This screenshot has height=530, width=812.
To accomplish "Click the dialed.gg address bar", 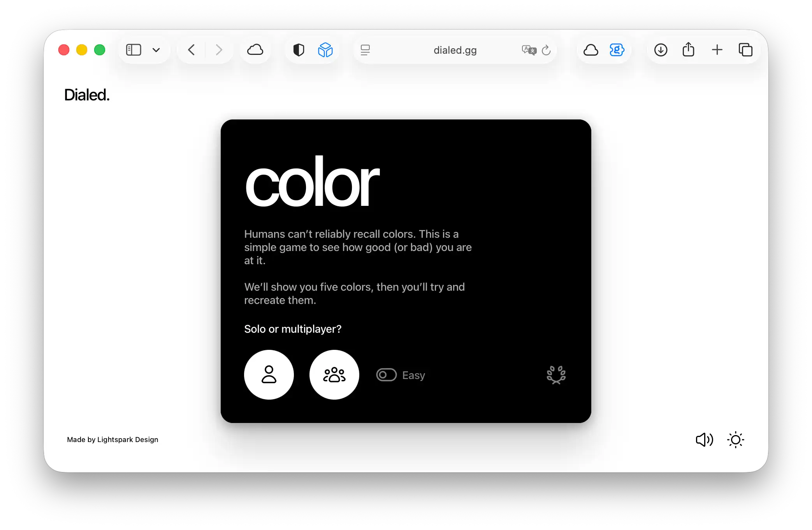I will tap(455, 50).
